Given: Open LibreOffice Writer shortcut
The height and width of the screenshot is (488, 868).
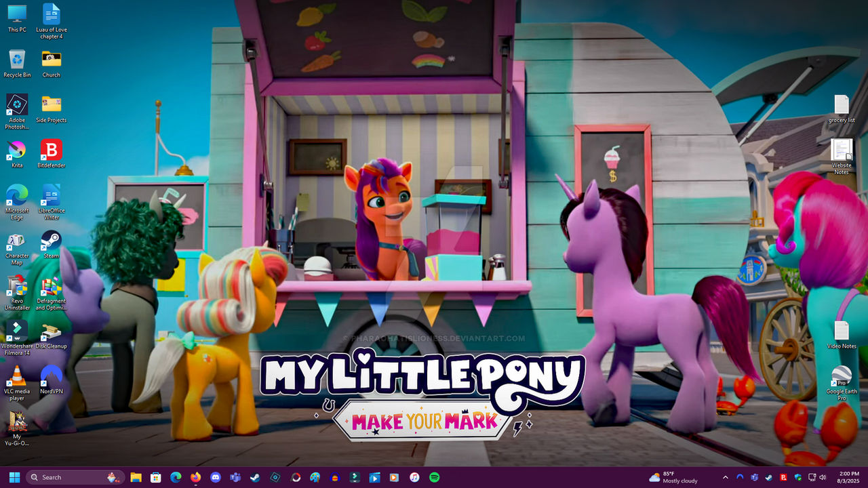Looking at the screenshot, I should click(52, 202).
